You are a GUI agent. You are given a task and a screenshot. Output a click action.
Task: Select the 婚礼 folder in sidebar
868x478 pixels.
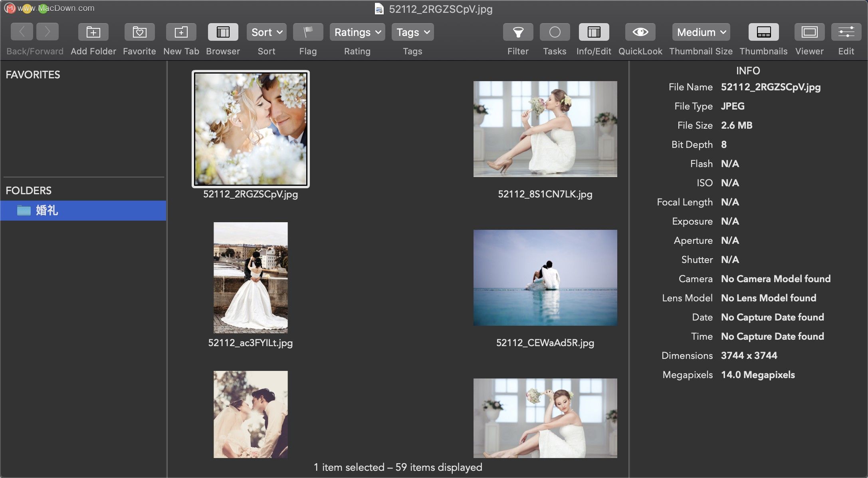pyautogui.click(x=83, y=211)
